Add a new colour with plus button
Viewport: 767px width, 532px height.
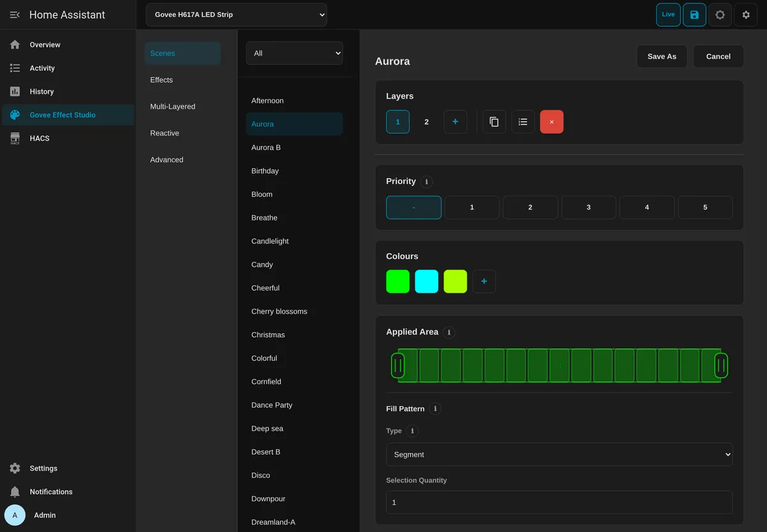point(484,282)
